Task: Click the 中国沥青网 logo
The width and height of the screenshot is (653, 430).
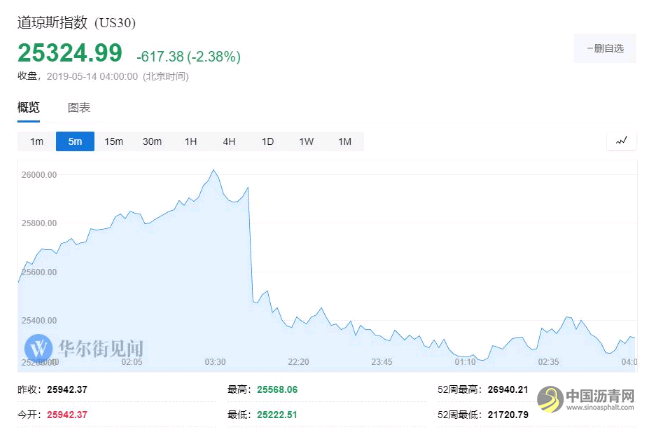Action: pos(587,400)
